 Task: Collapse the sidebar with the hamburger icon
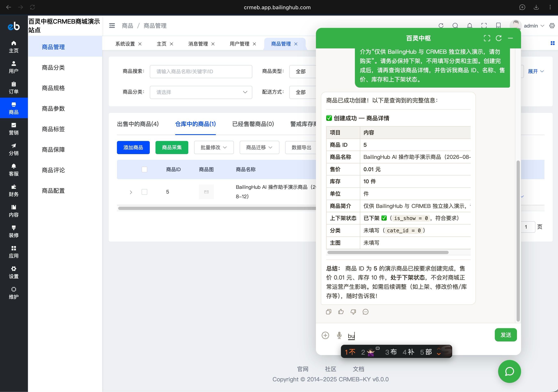point(112,25)
